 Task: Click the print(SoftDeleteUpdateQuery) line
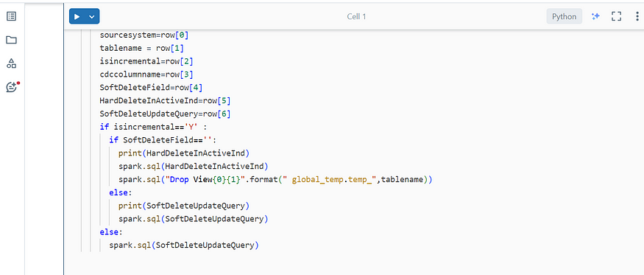click(184, 206)
